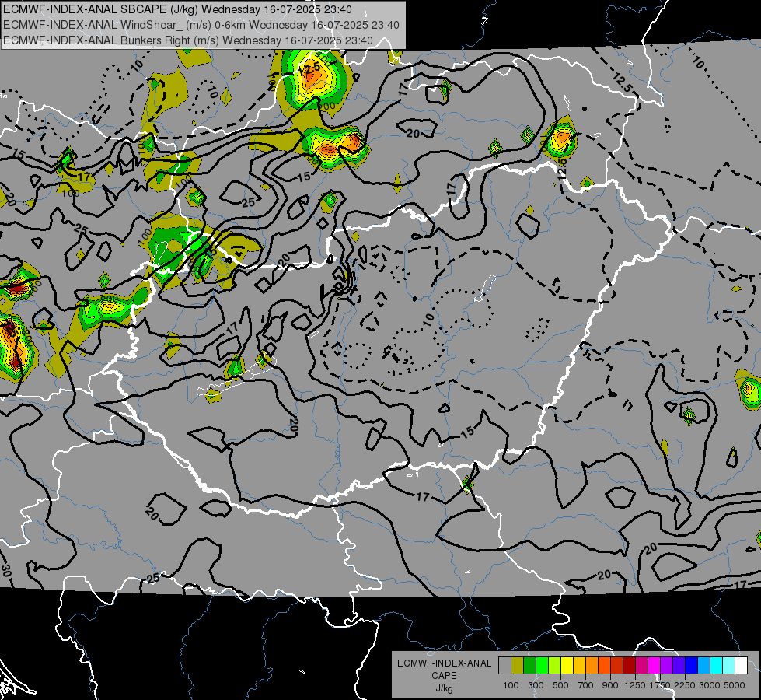Click the 3000 legend tick label

click(x=710, y=685)
